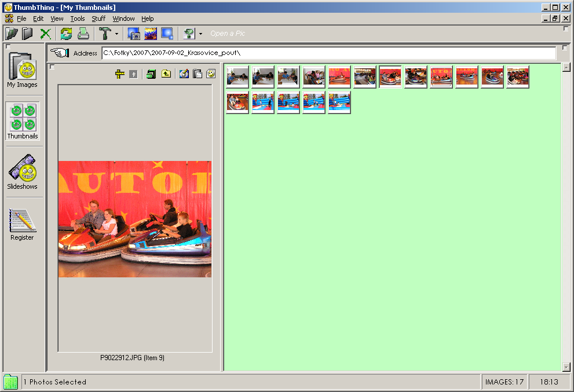Select the eighth thumbnail in top row
The height and width of the screenshot is (392, 574).
pyautogui.click(x=416, y=77)
